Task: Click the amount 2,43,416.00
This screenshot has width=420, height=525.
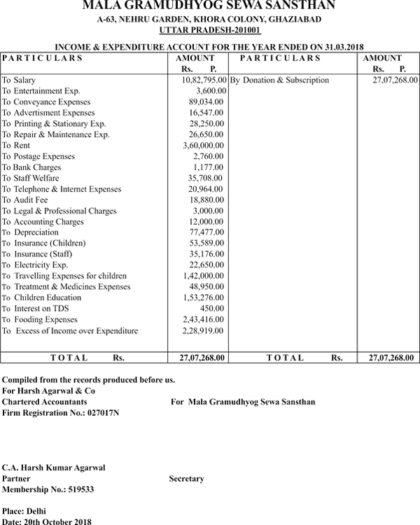Action: [x=203, y=319]
